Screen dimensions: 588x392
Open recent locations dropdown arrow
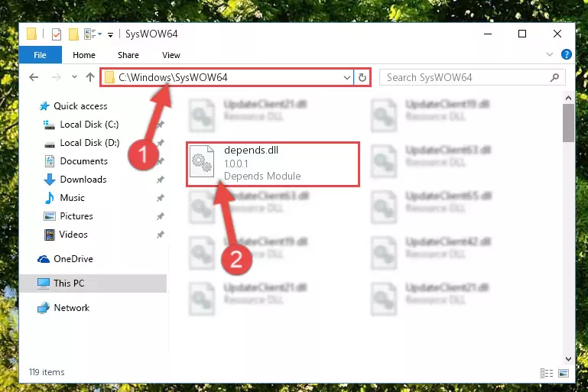click(x=74, y=77)
